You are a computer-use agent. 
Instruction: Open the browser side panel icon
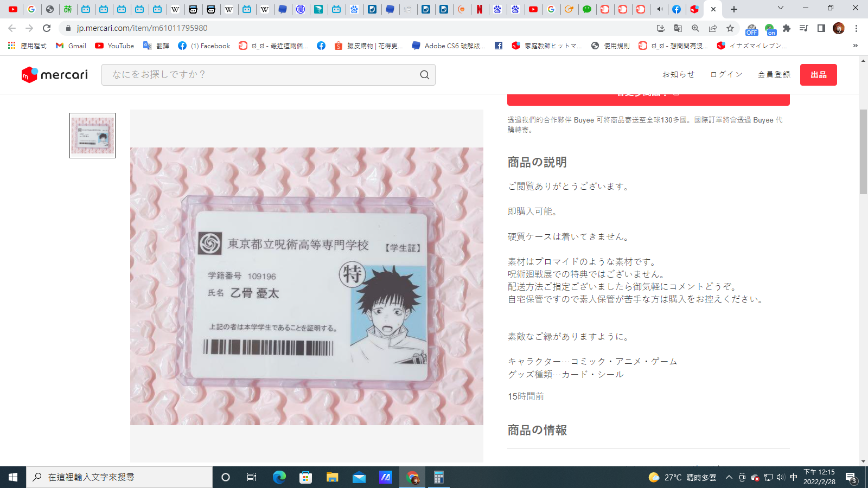(x=821, y=28)
